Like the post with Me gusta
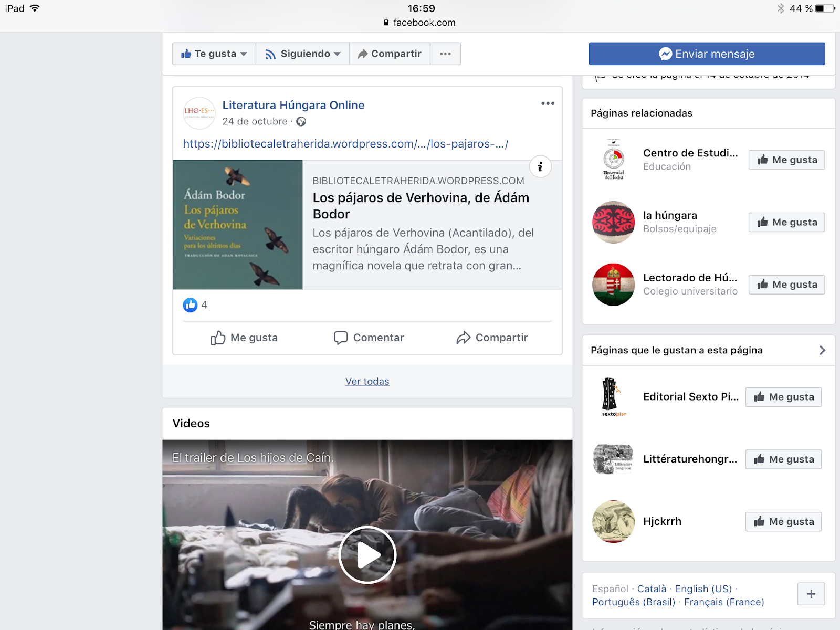 (x=244, y=338)
